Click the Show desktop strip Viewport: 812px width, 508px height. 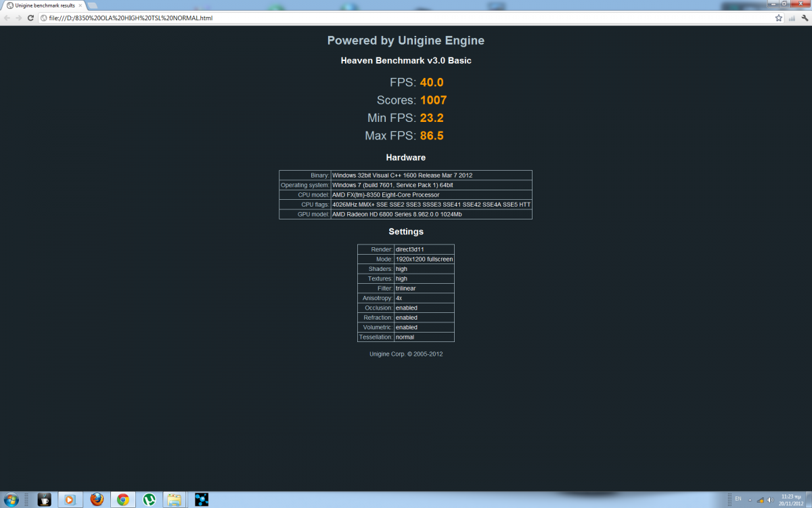coord(809,500)
